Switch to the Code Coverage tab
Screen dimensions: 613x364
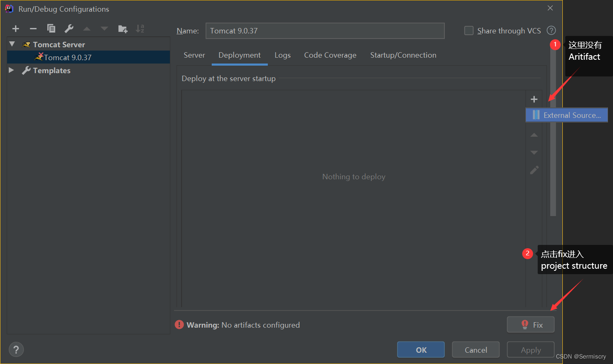(x=330, y=55)
